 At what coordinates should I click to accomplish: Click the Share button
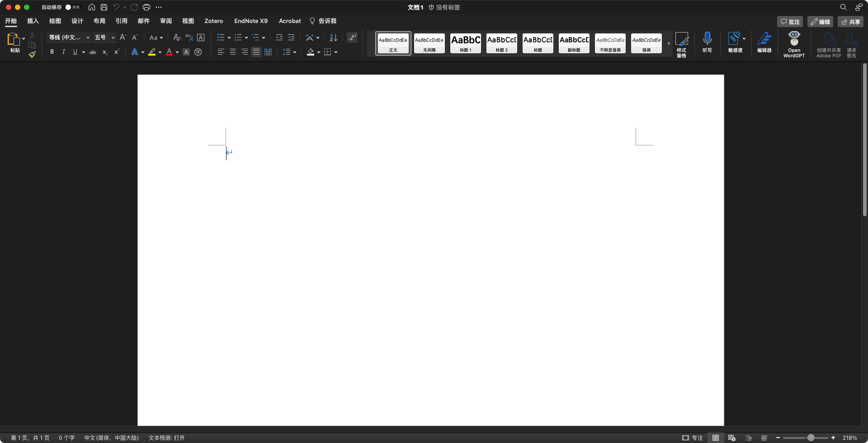(850, 22)
